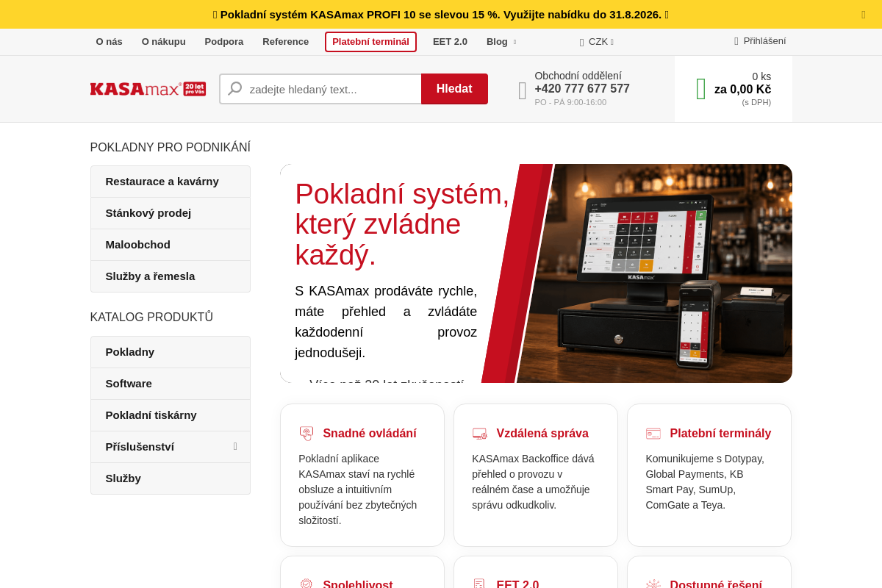The width and height of the screenshot is (882, 588).
Task: Open the Příslušenství catalog item
Action: click(x=171, y=447)
